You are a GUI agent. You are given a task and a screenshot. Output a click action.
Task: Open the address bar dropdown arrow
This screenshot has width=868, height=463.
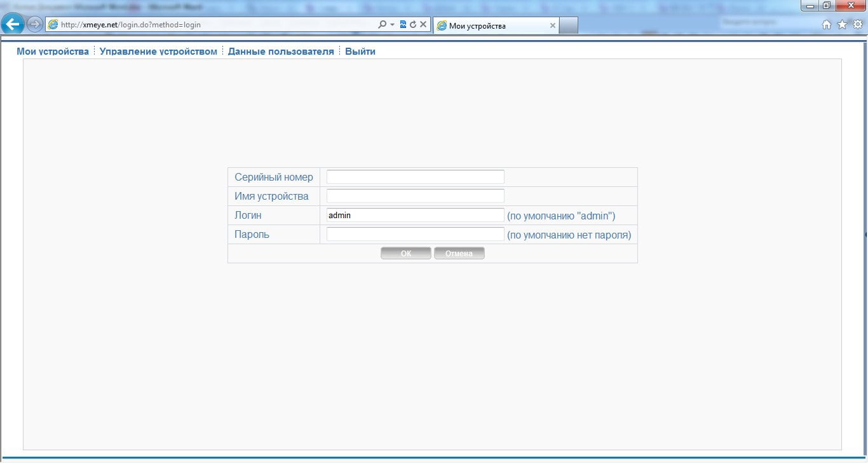pyautogui.click(x=392, y=25)
